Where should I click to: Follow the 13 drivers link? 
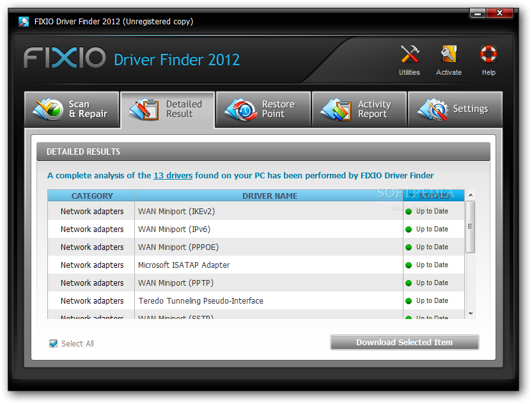(173, 175)
